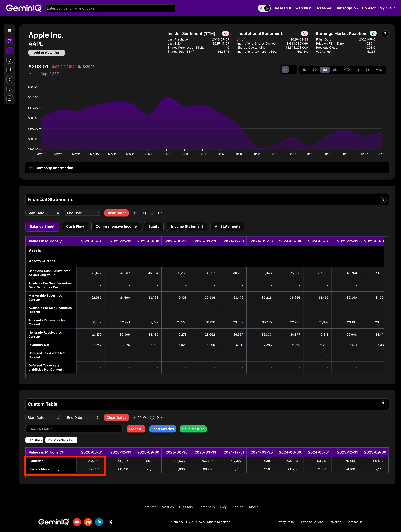The image size is (401, 532).
Task: Open the GeminIQ X profile
Action: click(110, 522)
